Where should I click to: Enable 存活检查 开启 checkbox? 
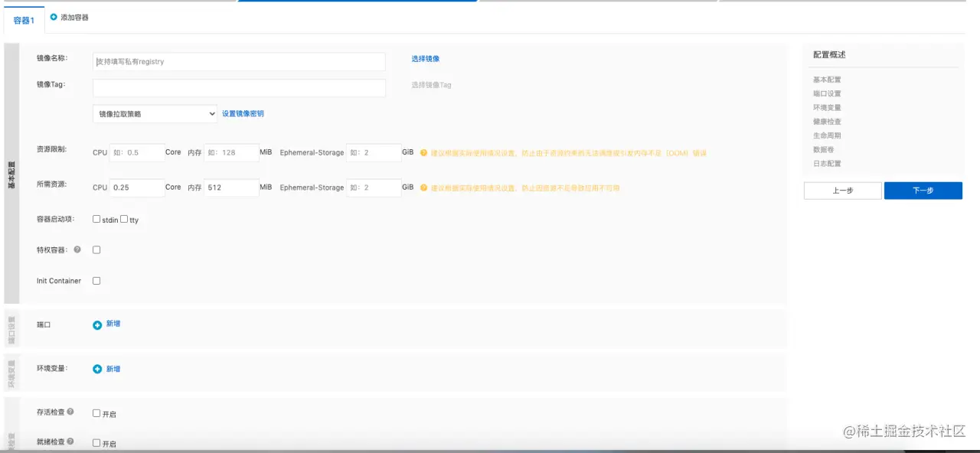point(96,413)
